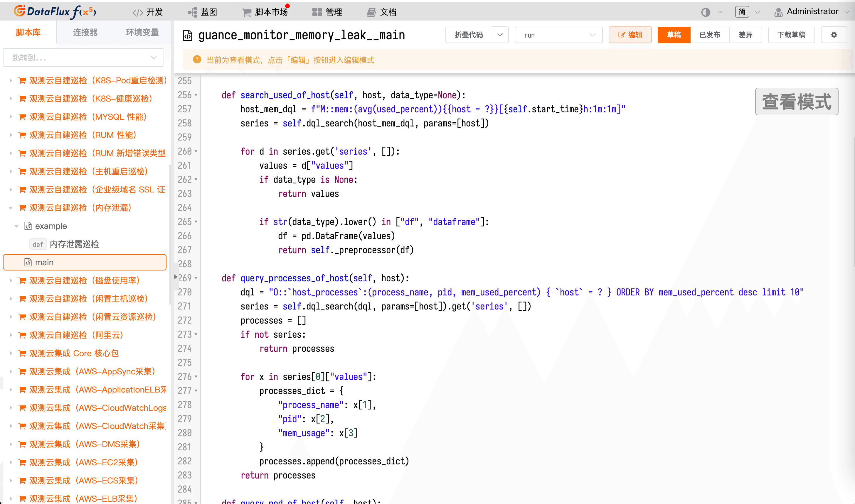
Task: Click the warning icon in notice bar
Action: [197, 60]
